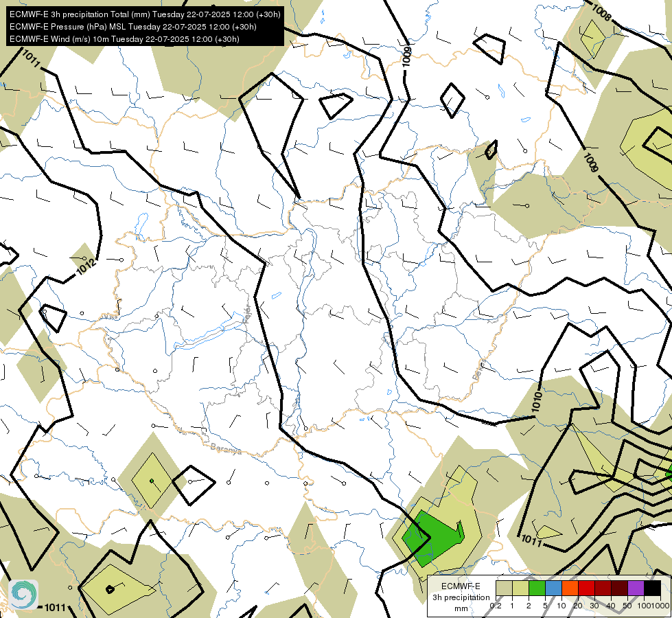Click the ECMWF-E legend title
The height and width of the screenshot is (618, 672).
[461, 586]
